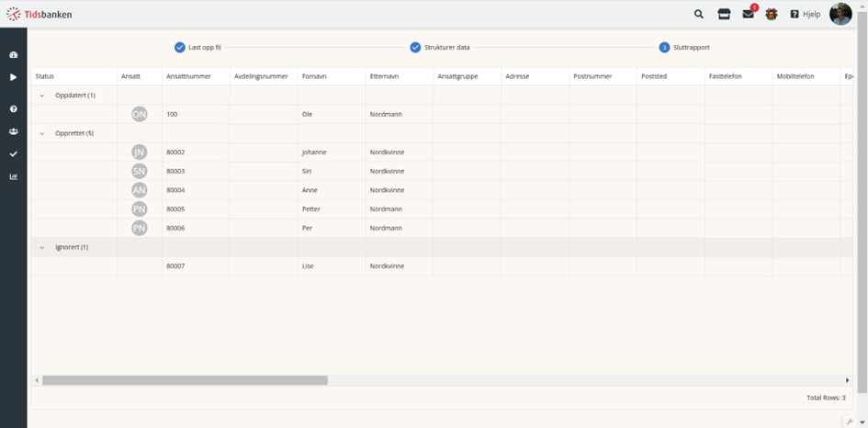Click the SN avatar for Siri
The width and height of the screenshot is (868, 428).
tap(140, 171)
